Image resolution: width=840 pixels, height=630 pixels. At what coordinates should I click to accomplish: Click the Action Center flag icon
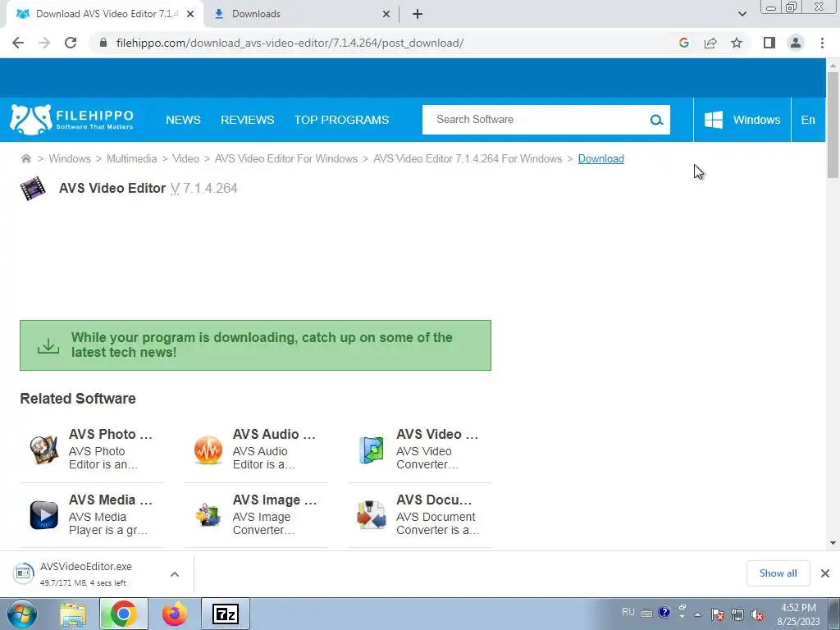717,614
